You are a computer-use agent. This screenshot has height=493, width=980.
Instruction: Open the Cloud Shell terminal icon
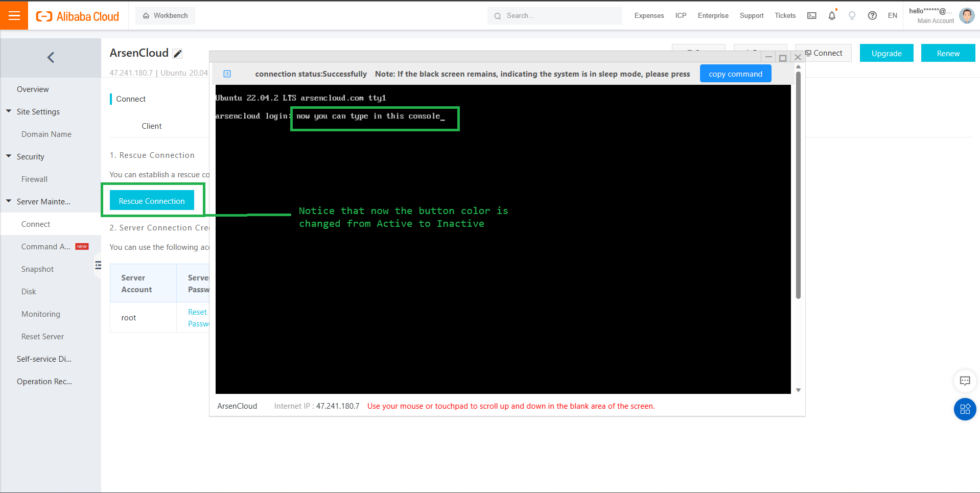[x=811, y=15]
